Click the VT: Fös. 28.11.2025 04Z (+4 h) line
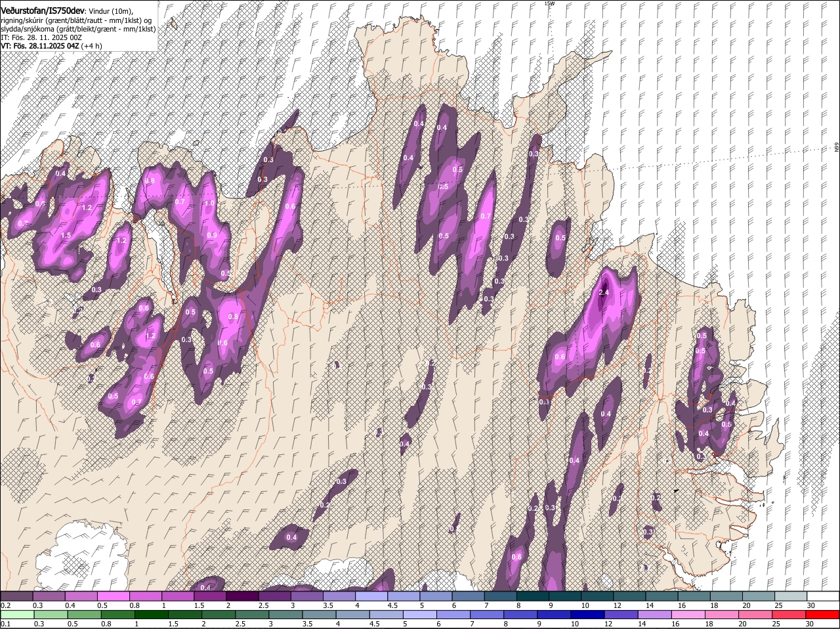 (51, 46)
